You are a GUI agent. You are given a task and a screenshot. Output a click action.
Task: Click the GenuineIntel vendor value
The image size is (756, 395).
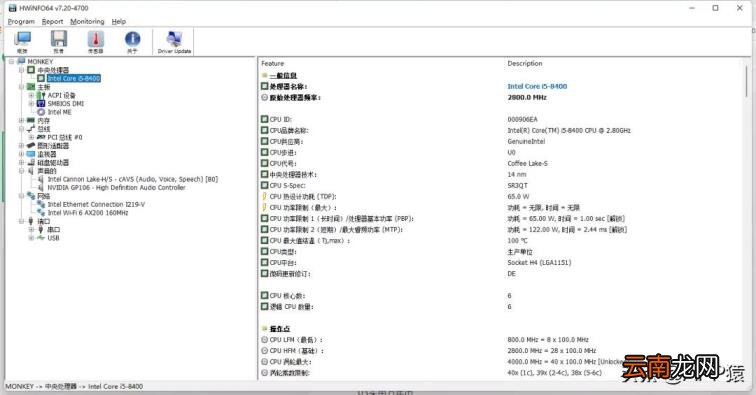coord(526,141)
